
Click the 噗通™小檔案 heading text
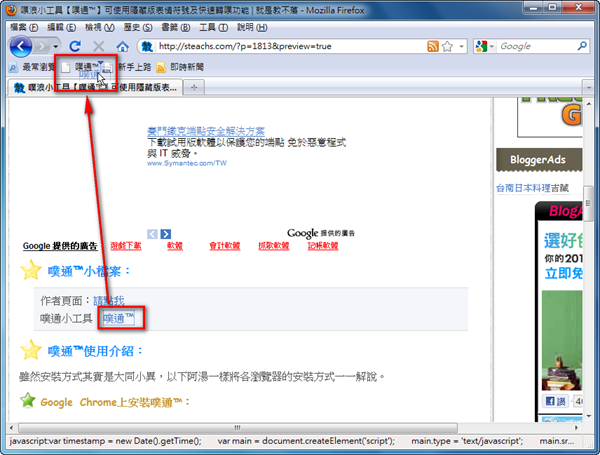[89, 271]
